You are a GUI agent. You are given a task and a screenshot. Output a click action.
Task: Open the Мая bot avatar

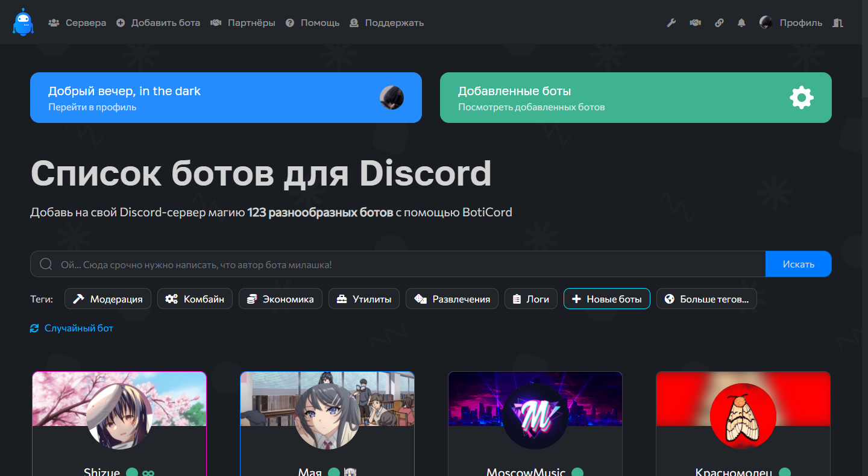327,416
